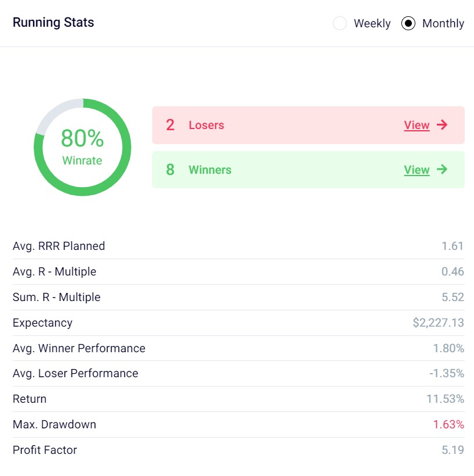Click the 1.61 value

click(x=453, y=246)
